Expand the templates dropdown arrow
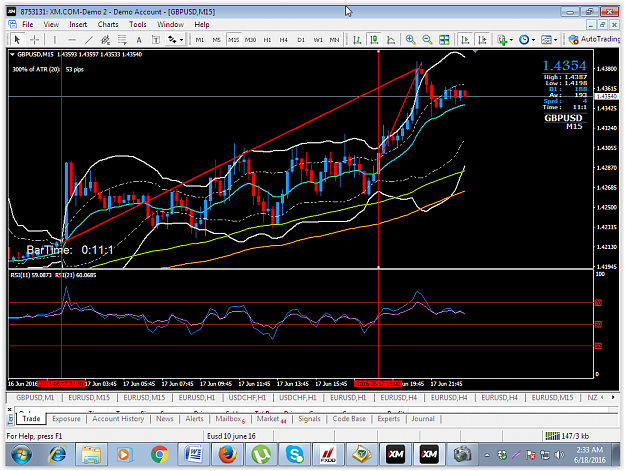The image size is (625, 471). [555, 40]
